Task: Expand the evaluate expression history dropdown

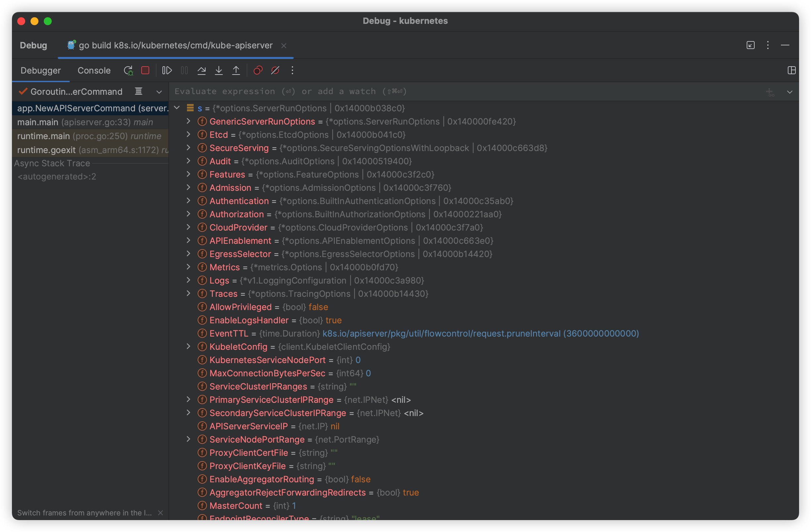Action: 789,92
